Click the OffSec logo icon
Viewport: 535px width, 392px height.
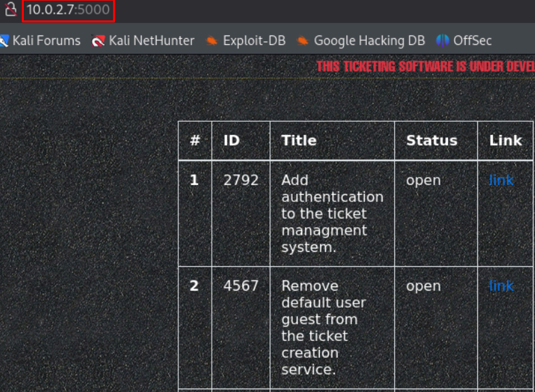442,41
